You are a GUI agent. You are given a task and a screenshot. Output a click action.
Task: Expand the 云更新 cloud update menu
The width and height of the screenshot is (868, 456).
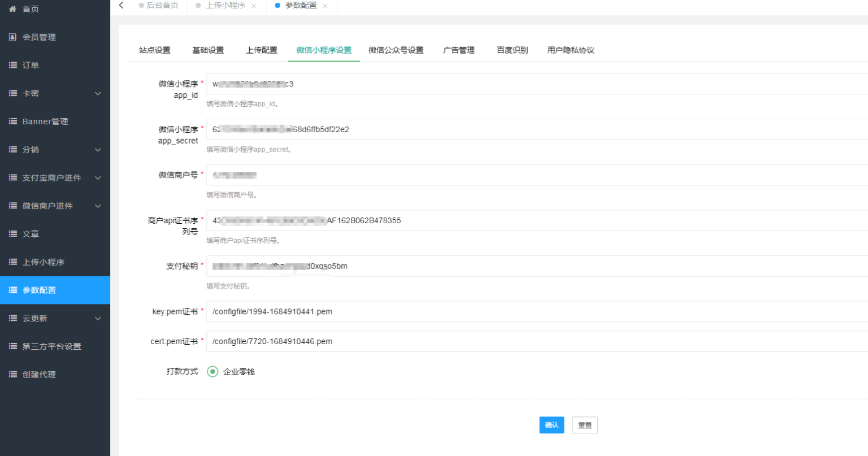click(x=97, y=318)
